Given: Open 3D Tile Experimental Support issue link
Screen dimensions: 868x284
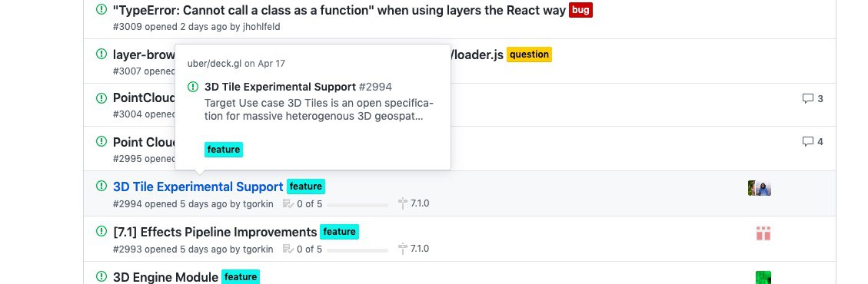Looking at the screenshot, I should pos(198,187).
